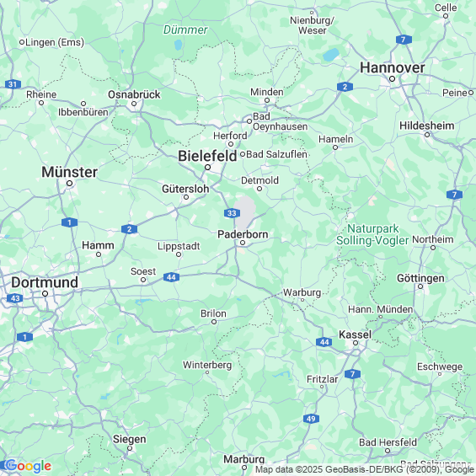Select the Hannover city label
The image size is (476, 476).
[393, 67]
